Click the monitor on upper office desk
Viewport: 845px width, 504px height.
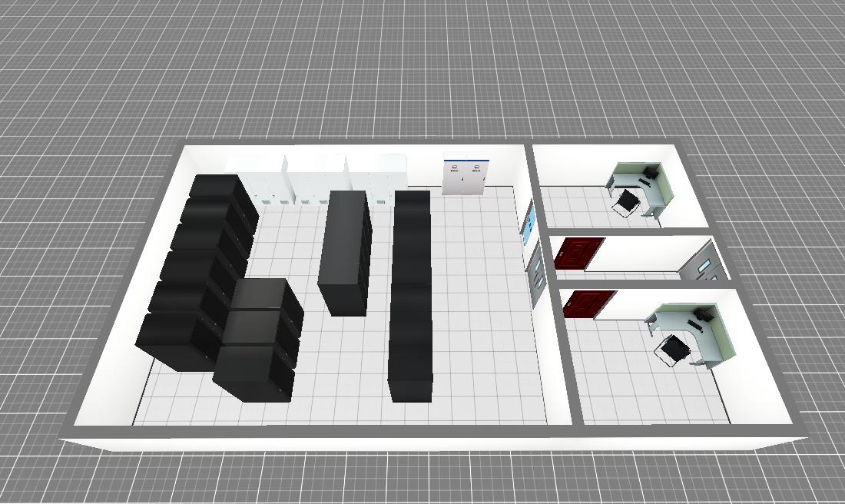point(651,172)
